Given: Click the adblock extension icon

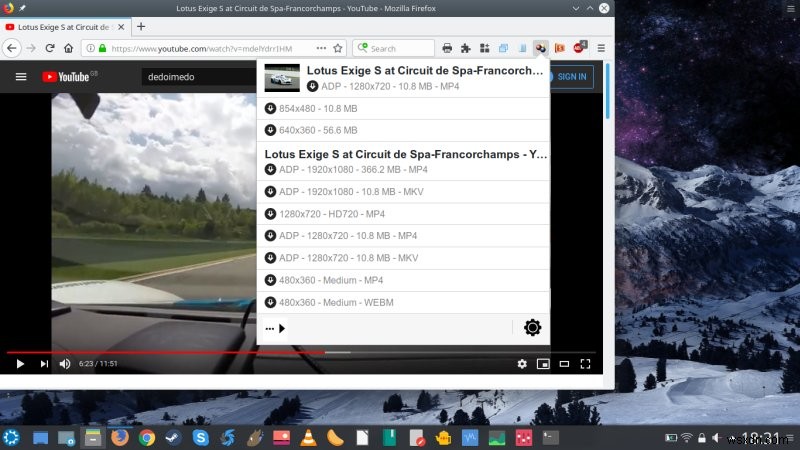Looking at the screenshot, I should pos(579,47).
